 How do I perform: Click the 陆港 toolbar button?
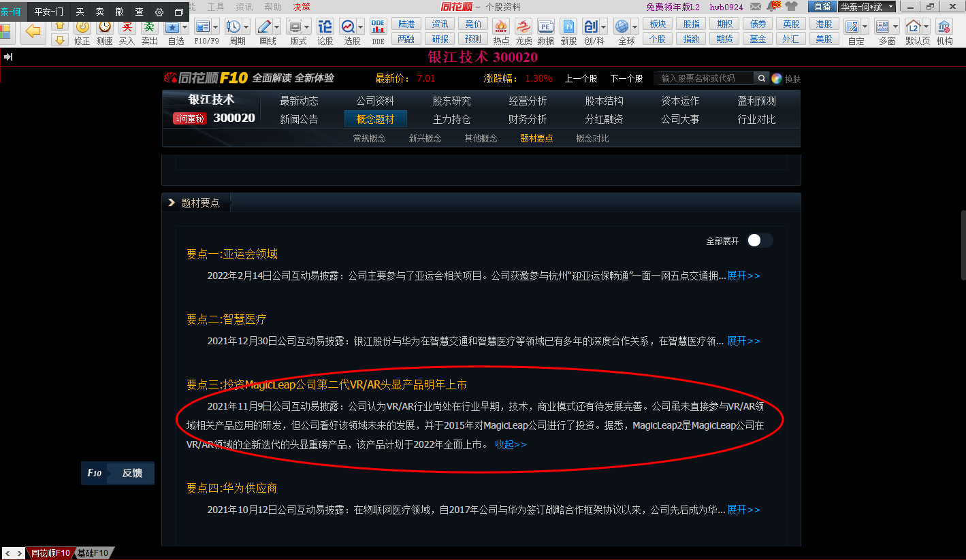(406, 24)
